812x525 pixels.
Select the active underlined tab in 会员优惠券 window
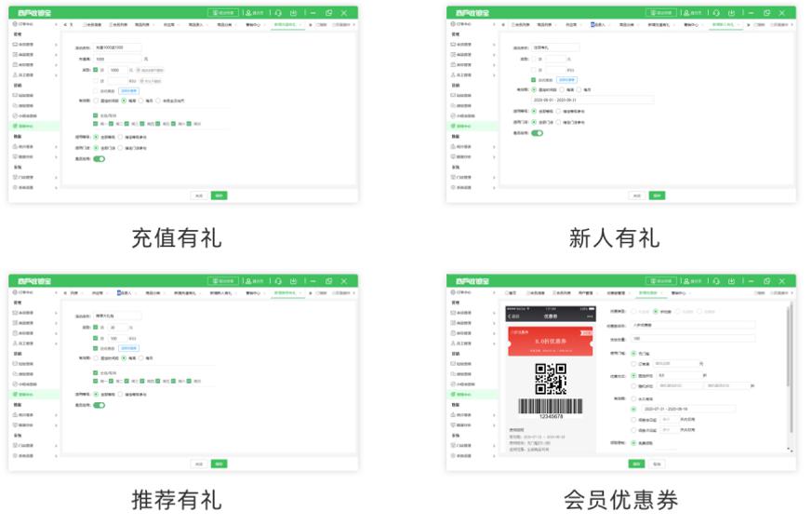click(x=648, y=293)
